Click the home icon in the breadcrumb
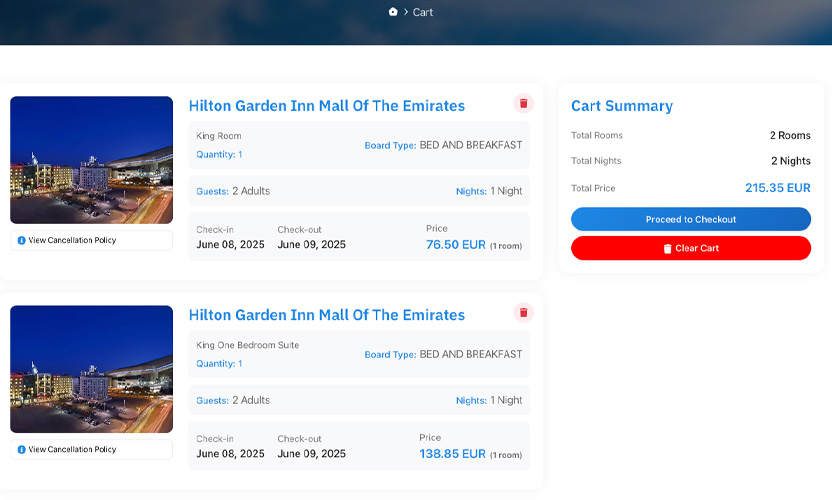The height and width of the screenshot is (500, 832). pyautogui.click(x=393, y=12)
